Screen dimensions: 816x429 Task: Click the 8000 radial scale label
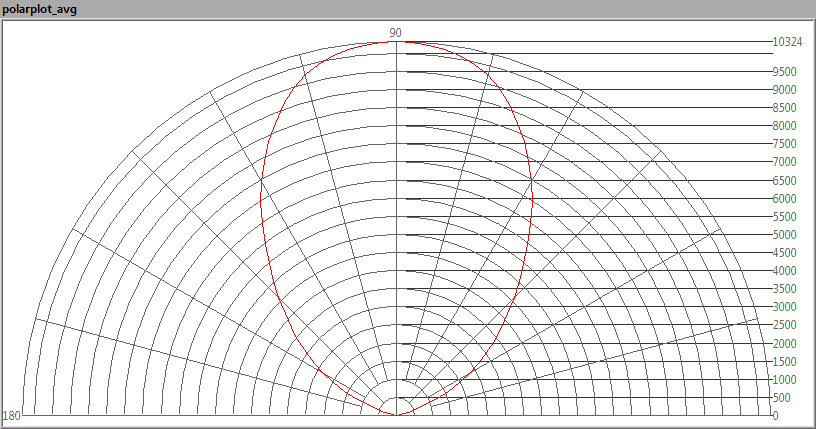coord(784,126)
